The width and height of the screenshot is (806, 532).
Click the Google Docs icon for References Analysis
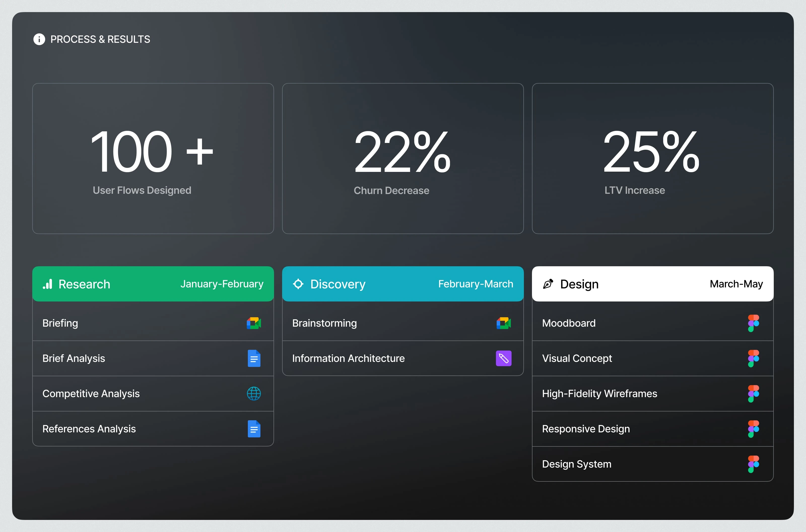254,429
